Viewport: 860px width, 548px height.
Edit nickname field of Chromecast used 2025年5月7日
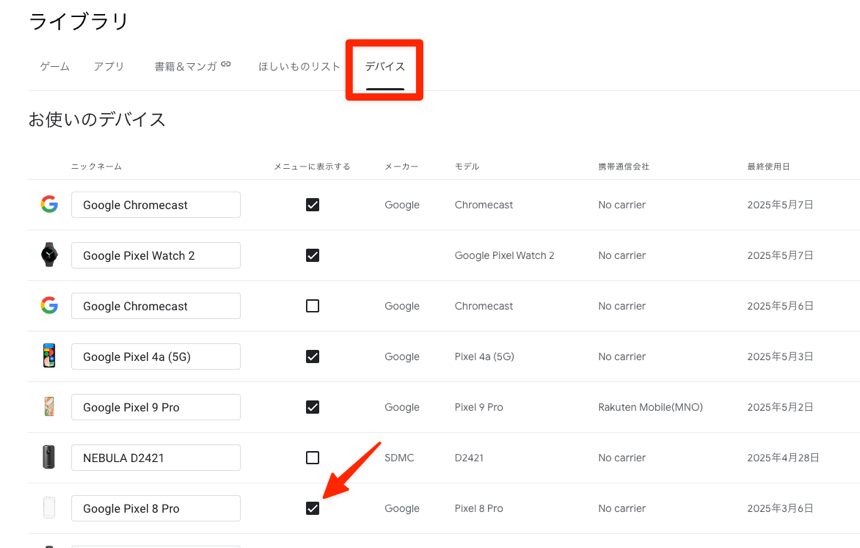[156, 205]
